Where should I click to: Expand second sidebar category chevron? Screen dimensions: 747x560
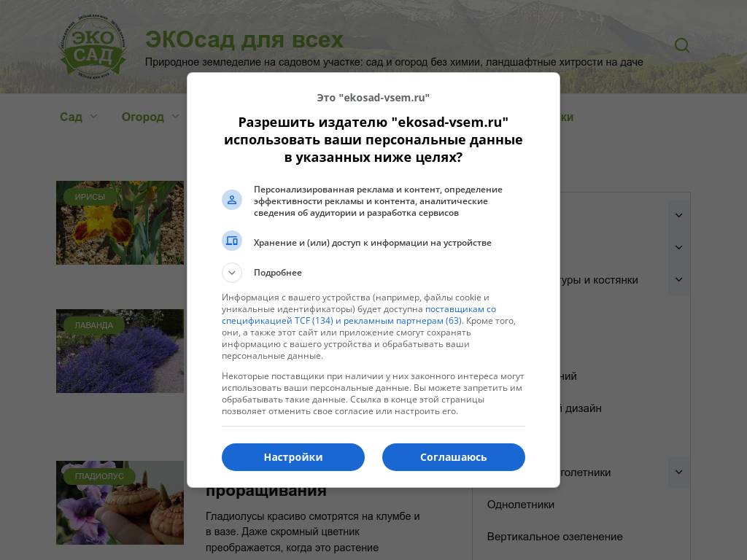click(x=679, y=247)
